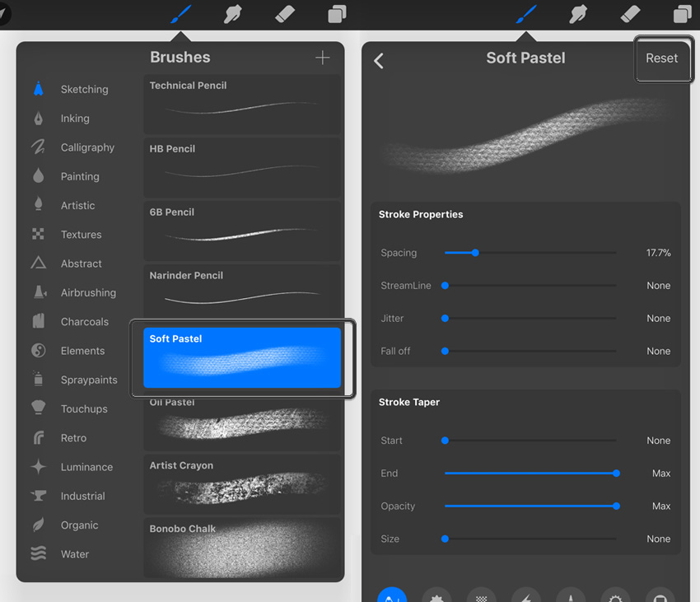Select the smudge tool above the Brushes panel
The image size is (700, 602).
click(x=232, y=14)
